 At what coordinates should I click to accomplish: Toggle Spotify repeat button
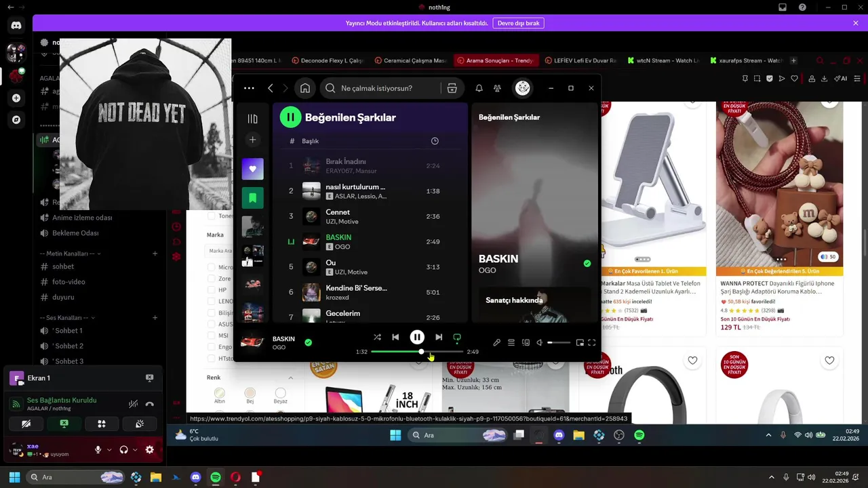tap(457, 337)
